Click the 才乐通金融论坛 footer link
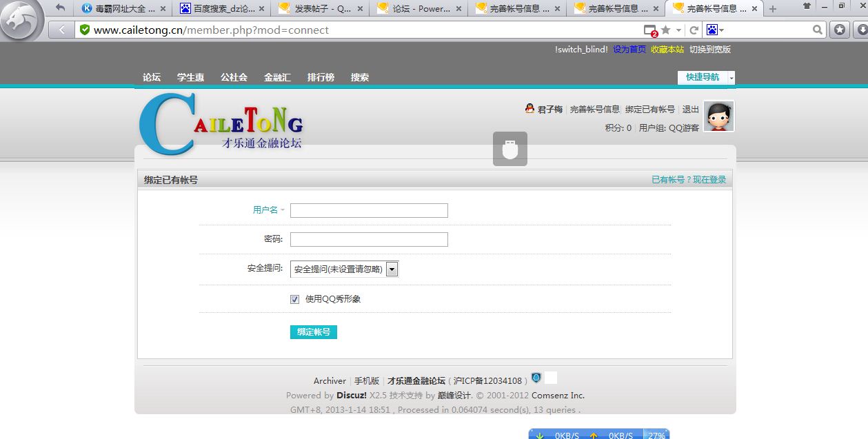Viewport: 868px width, 439px height. [x=416, y=380]
